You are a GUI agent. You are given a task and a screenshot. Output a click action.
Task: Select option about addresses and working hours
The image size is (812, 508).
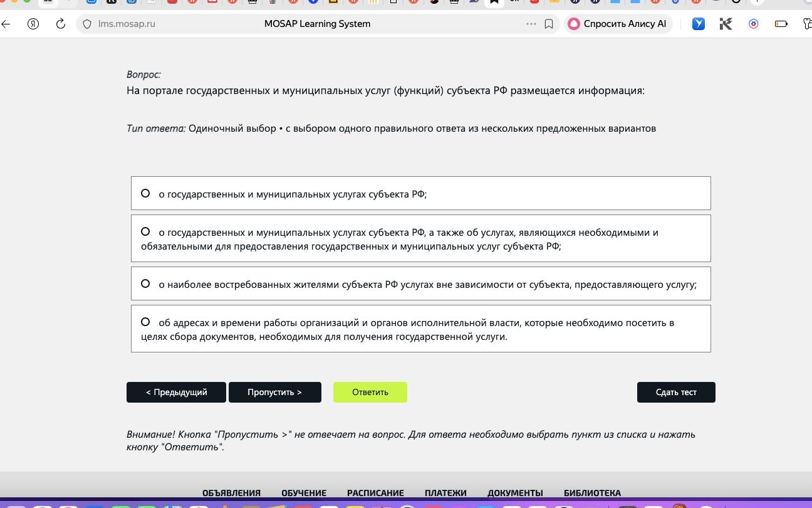421,329
